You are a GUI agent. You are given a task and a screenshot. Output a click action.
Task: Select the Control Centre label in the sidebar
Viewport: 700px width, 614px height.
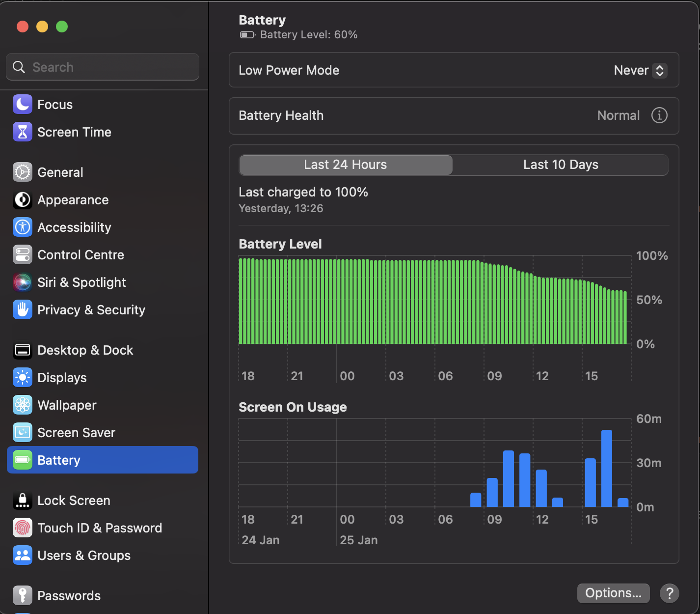(x=81, y=255)
